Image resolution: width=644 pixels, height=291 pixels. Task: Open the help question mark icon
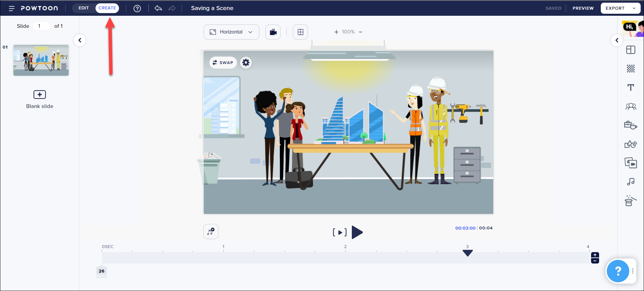pos(137,8)
